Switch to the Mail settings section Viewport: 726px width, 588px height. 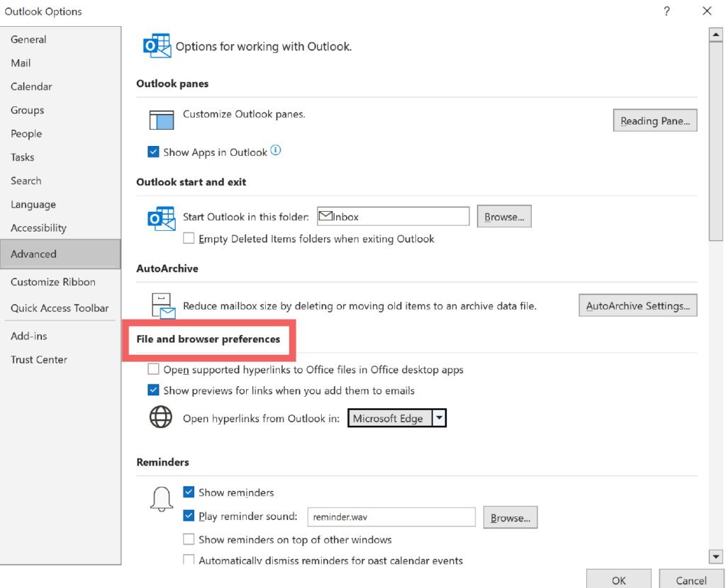coord(20,62)
